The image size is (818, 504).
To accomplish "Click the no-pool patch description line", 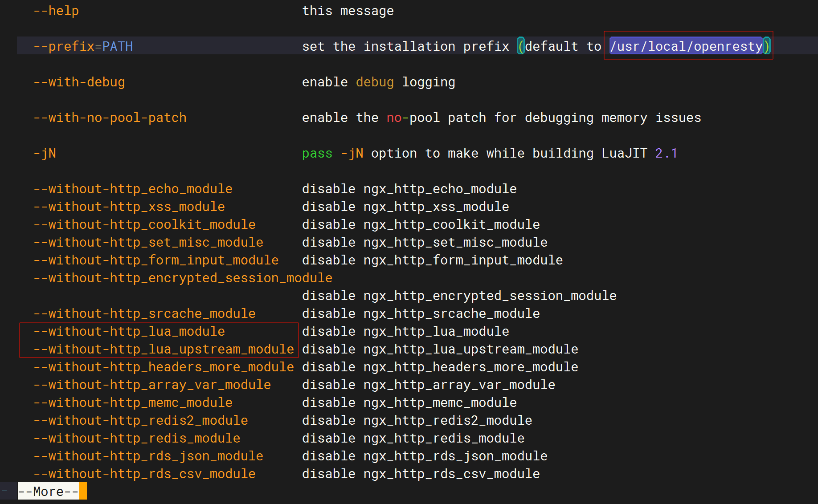I will pos(502,118).
